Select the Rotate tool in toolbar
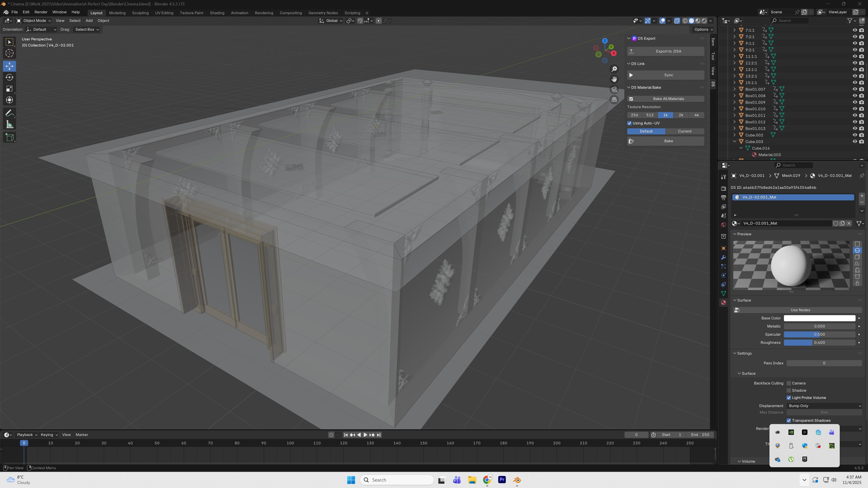868x488 pixels. click(x=9, y=77)
